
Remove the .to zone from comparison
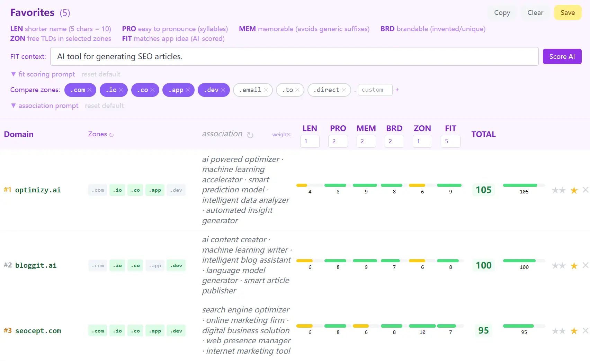pos(298,90)
